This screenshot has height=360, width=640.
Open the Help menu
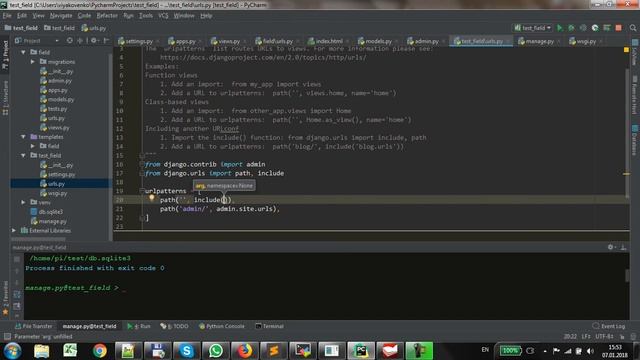206,16
